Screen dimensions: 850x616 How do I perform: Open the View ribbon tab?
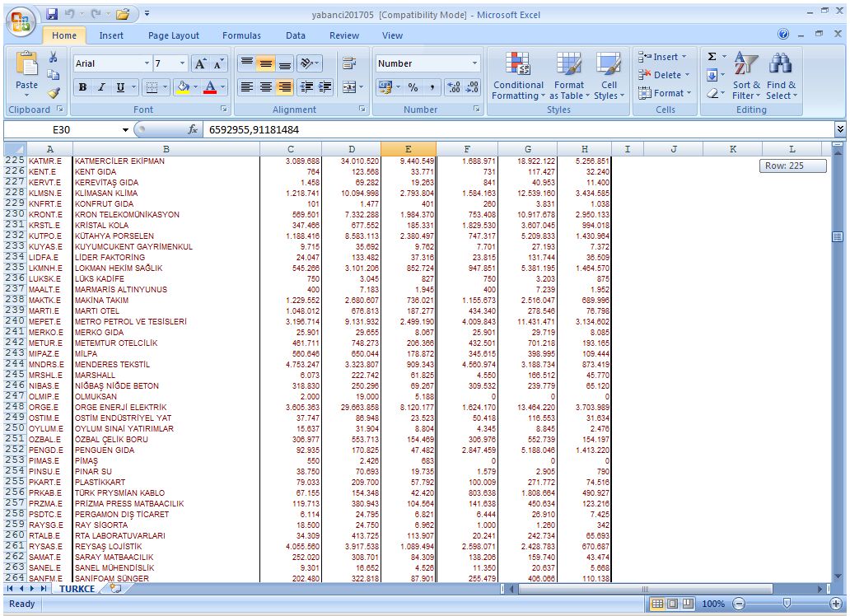point(392,35)
